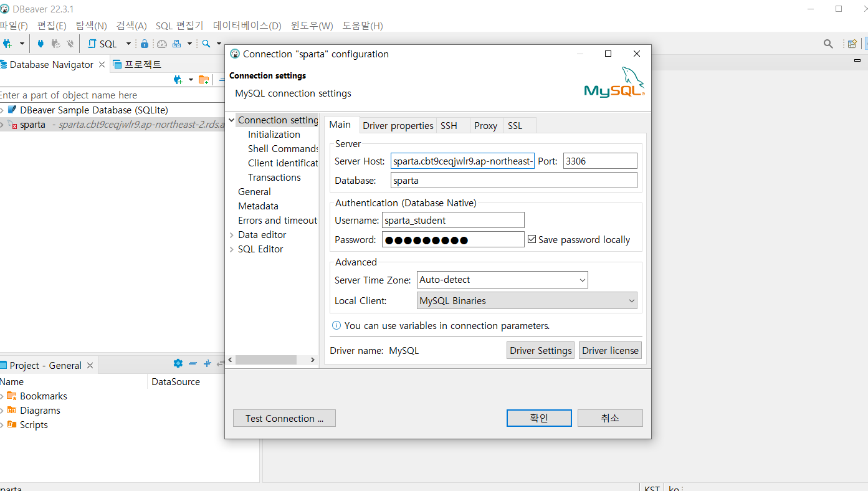Close the Database Navigator tab
Image resolution: width=868 pixels, height=491 pixels.
(102, 64)
